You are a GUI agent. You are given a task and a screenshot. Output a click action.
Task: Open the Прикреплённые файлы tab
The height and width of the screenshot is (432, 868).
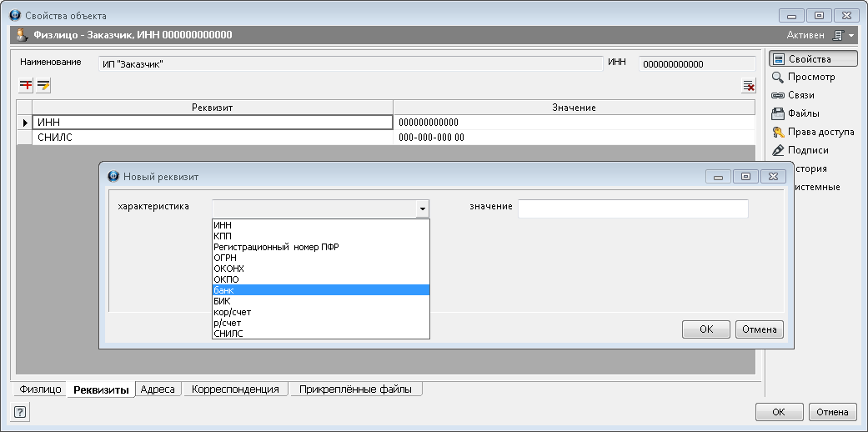(x=355, y=389)
